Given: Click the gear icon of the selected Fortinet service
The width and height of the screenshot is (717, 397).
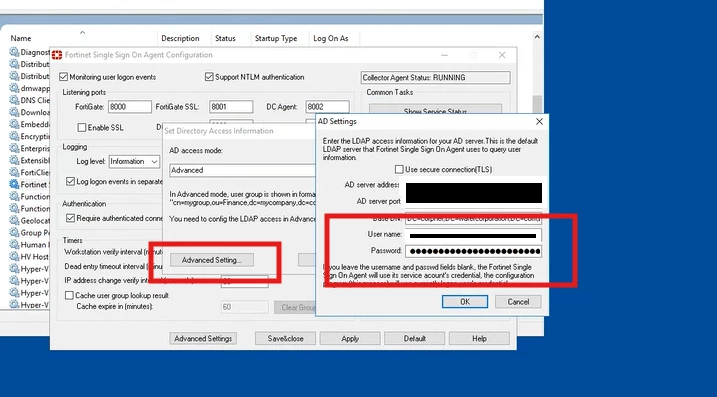Looking at the screenshot, I should 14,184.
